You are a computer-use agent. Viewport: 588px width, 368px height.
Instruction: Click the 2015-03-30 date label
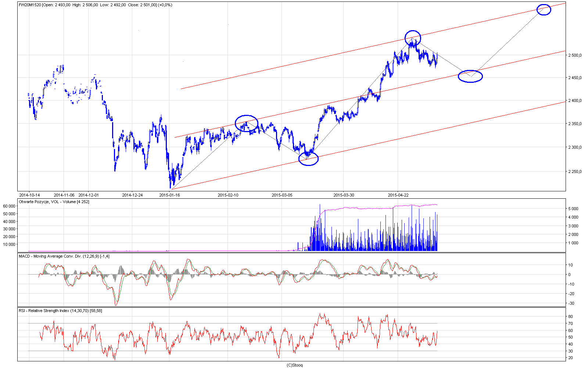coord(344,195)
